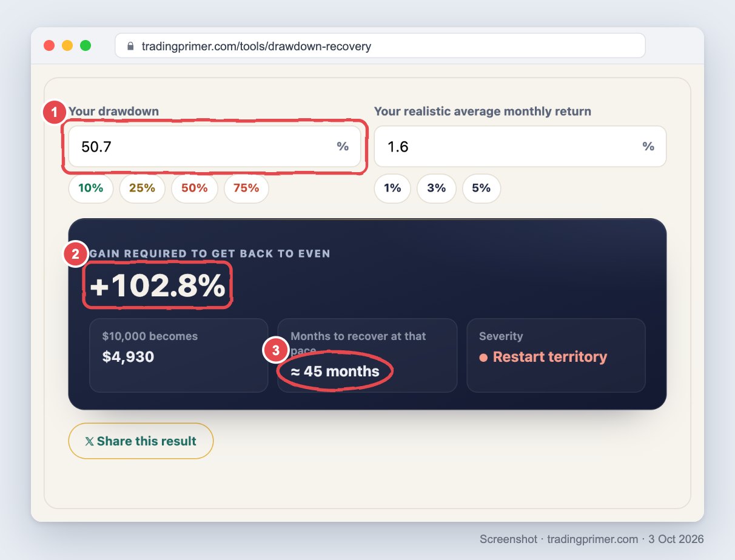Select the 25% drawdown preset
735x560 pixels.
[142, 188]
